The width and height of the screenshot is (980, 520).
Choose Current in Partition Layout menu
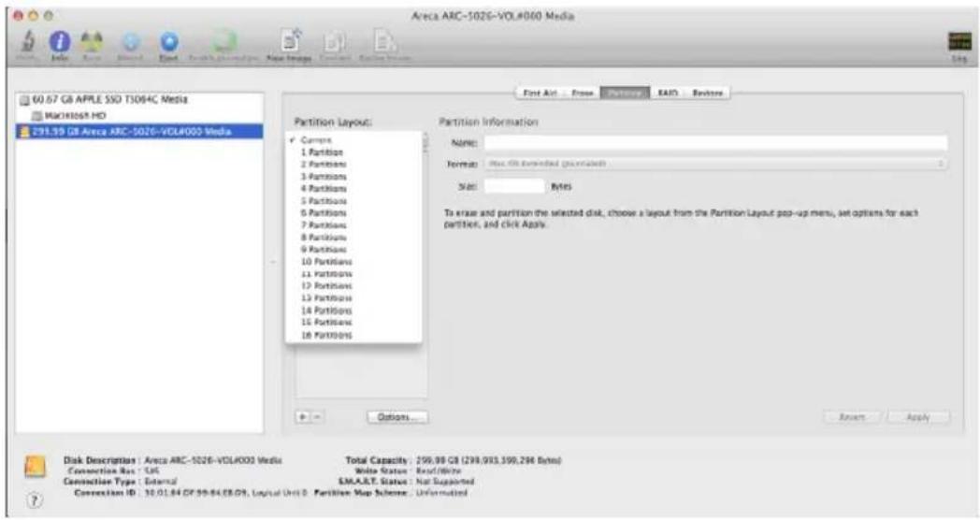tap(353, 140)
